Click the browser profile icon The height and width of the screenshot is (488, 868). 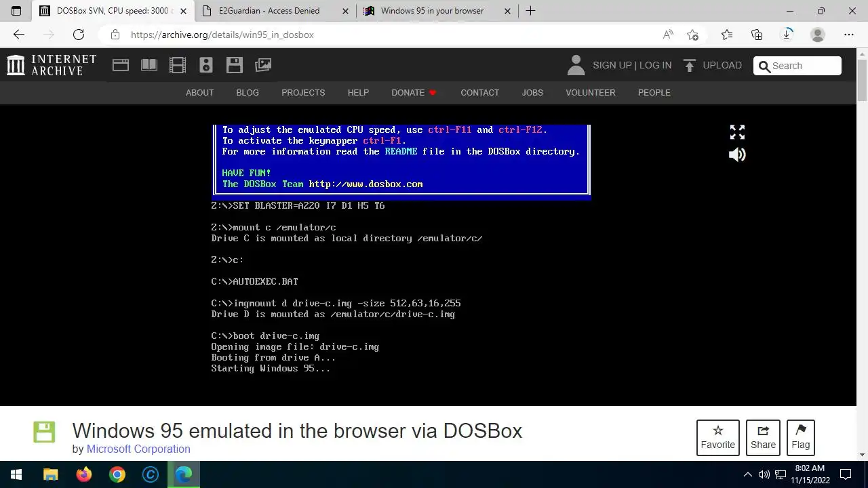pyautogui.click(x=818, y=35)
